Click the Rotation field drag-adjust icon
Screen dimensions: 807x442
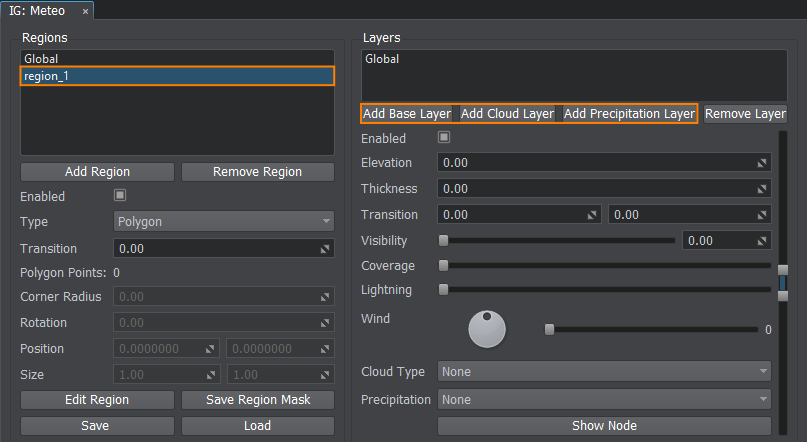pos(325,324)
